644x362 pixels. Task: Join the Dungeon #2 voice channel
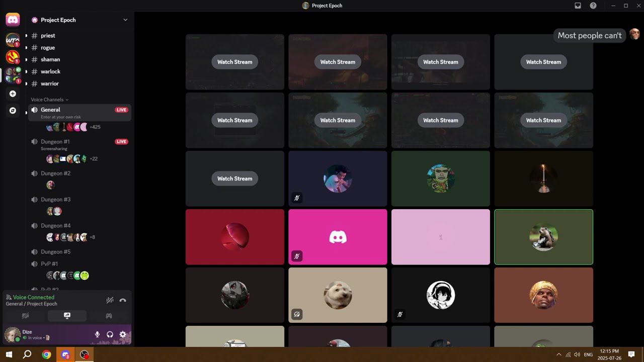(x=79, y=173)
